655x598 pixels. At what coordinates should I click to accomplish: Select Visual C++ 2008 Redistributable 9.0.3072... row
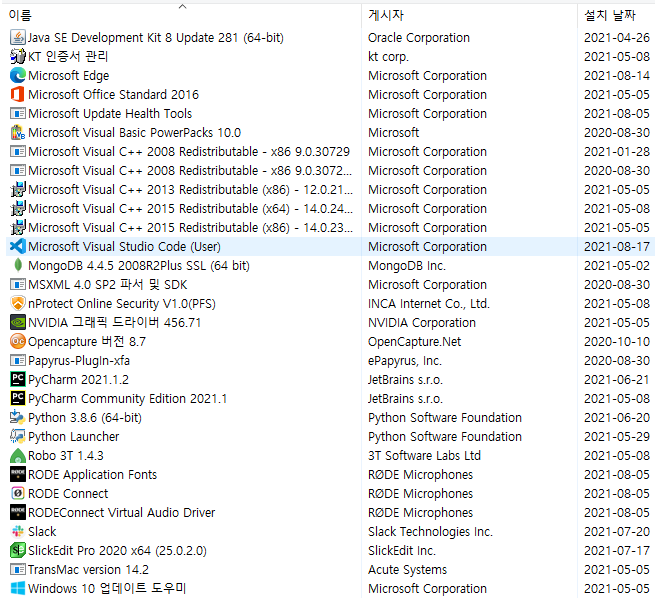click(190, 170)
